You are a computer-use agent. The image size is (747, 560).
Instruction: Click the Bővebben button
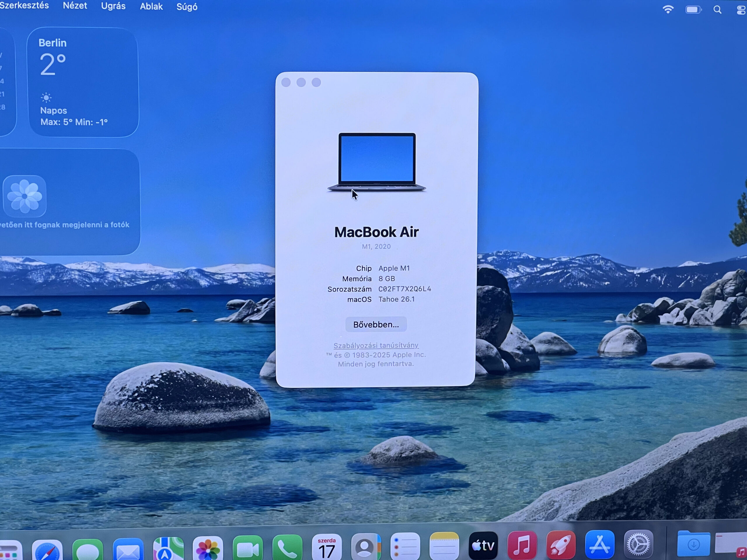pos(376,324)
